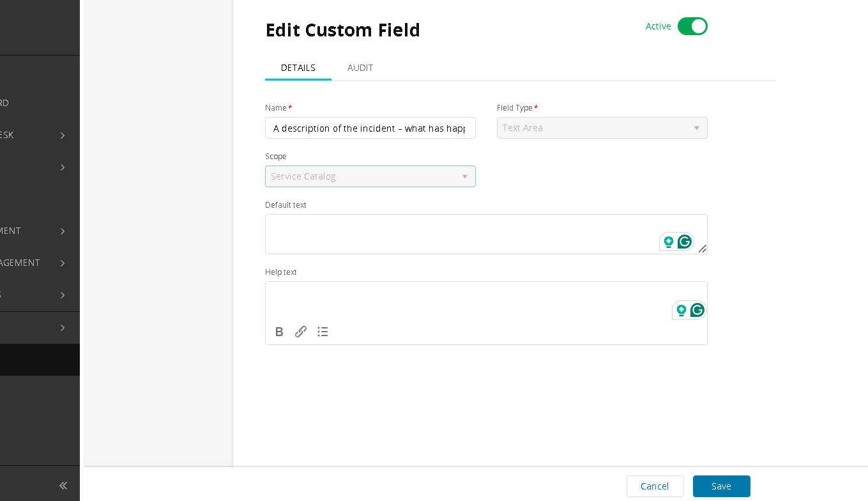Click the bulleted list icon in Help text

click(323, 332)
